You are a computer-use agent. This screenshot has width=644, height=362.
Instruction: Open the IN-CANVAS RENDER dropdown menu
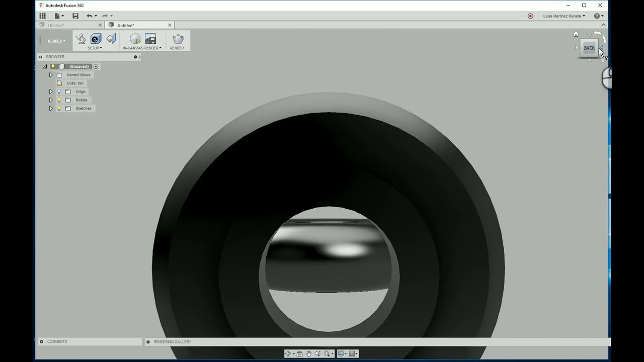click(142, 48)
